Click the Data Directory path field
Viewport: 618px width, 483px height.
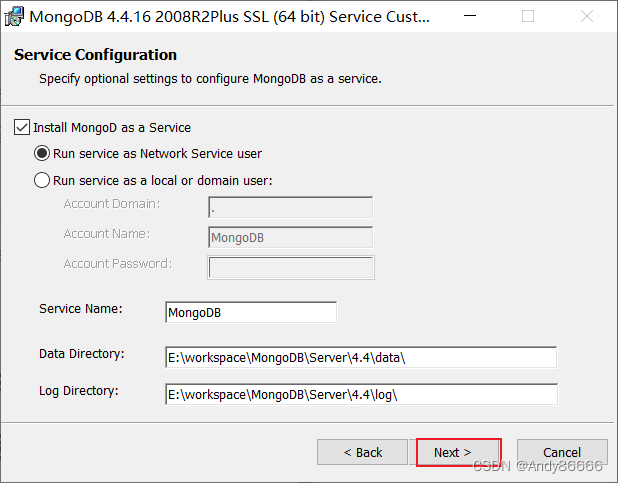(360, 358)
